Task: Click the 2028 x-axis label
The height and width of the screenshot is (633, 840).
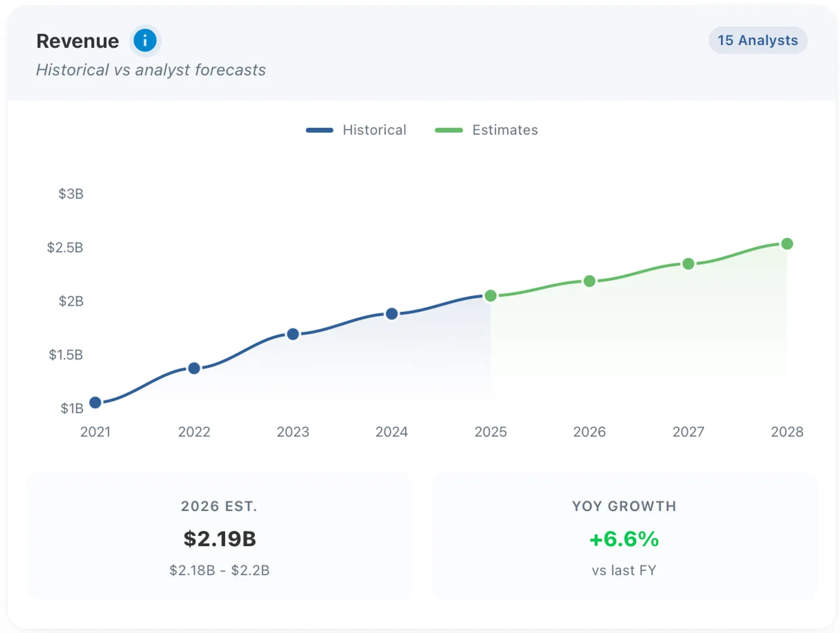Action: 787,432
